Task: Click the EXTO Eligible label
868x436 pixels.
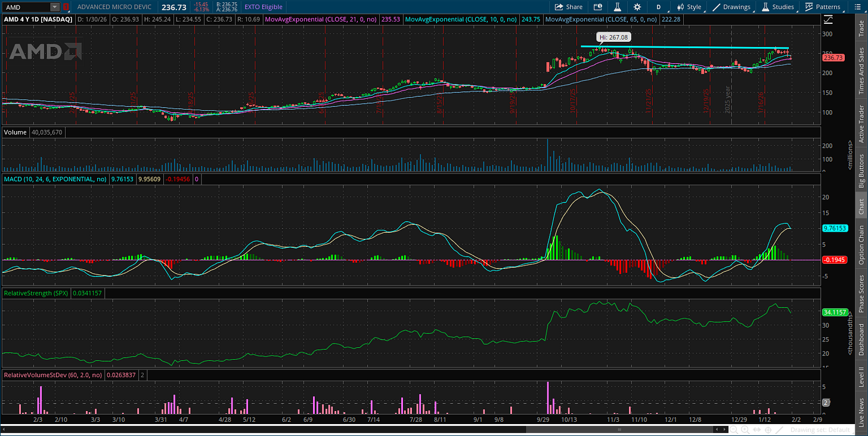Action: [263, 7]
